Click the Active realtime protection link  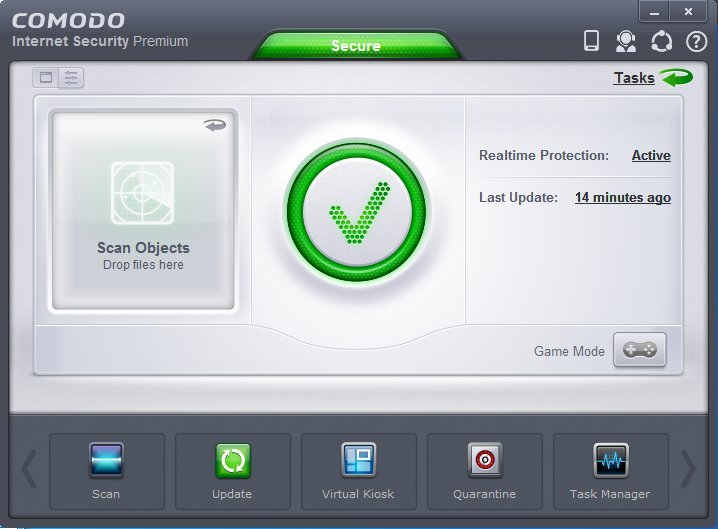pyautogui.click(x=651, y=155)
